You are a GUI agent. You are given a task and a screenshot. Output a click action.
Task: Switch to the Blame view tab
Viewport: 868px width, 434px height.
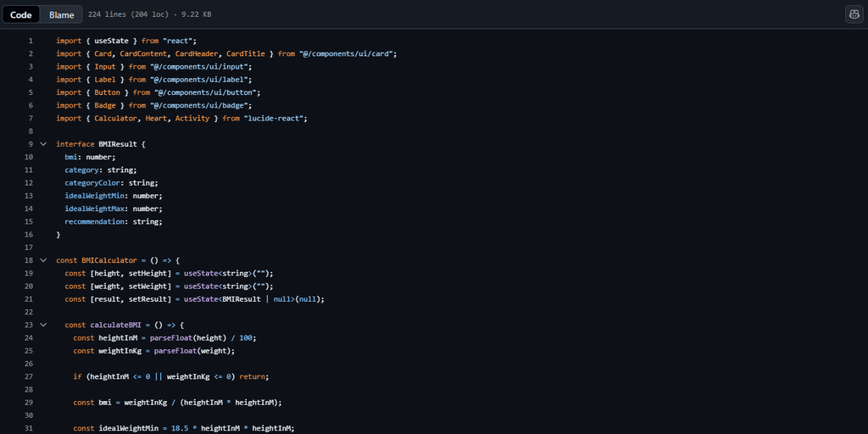(61, 14)
